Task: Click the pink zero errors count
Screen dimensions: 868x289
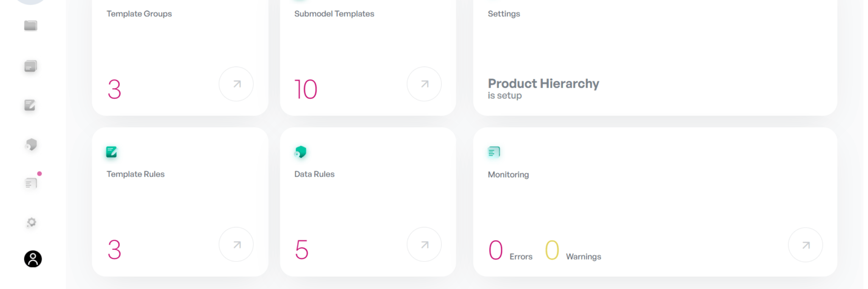Action: (x=495, y=250)
